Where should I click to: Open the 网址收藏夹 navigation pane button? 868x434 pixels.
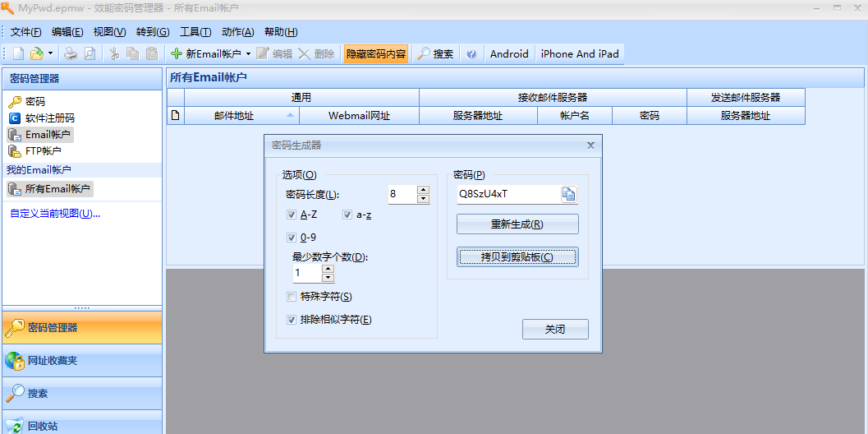click(x=82, y=360)
